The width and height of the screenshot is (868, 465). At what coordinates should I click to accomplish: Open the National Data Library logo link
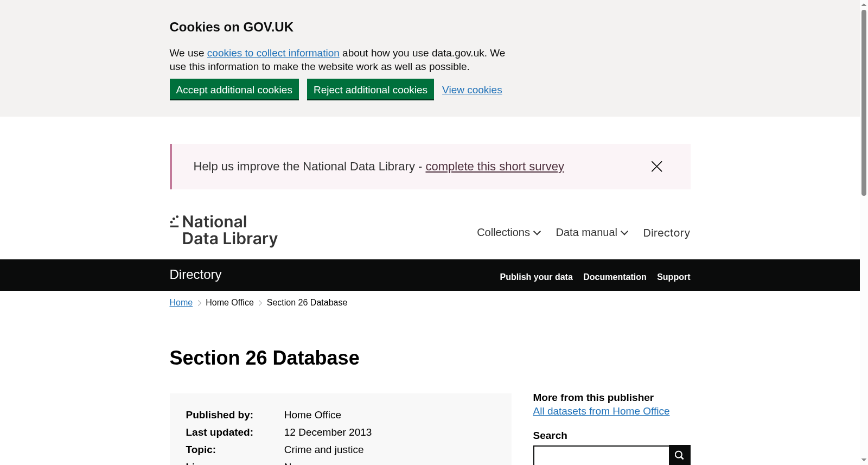click(224, 231)
